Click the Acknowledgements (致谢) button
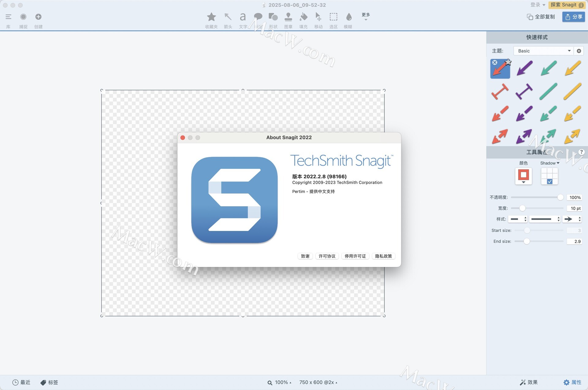This screenshot has height=390, width=588. pyautogui.click(x=305, y=256)
